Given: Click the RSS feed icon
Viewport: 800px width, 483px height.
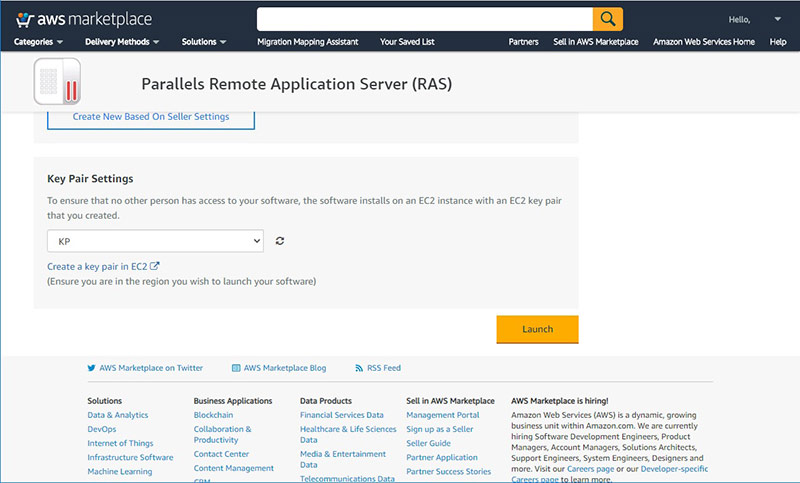Looking at the screenshot, I should pyautogui.click(x=359, y=368).
